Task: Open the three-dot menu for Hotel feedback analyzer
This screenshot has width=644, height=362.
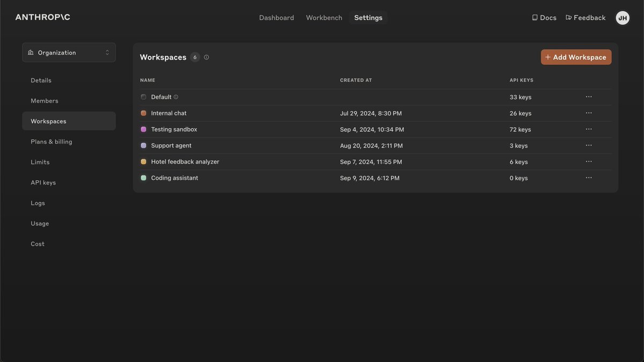Action: pyautogui.click(x=589, y=161)
